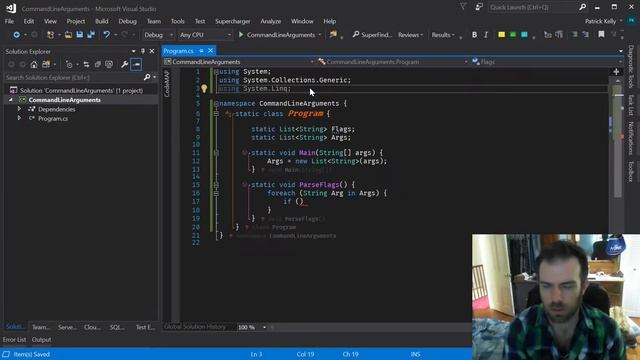Expand the Program.cs tree node
The height and width of the screenshot is (360, 640).
pos(19,118)
